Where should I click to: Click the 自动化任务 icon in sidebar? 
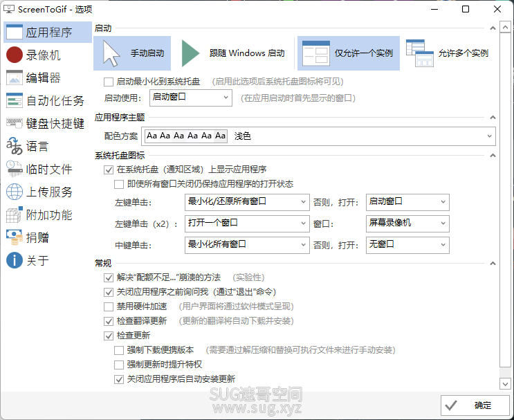tap(15, 100)
